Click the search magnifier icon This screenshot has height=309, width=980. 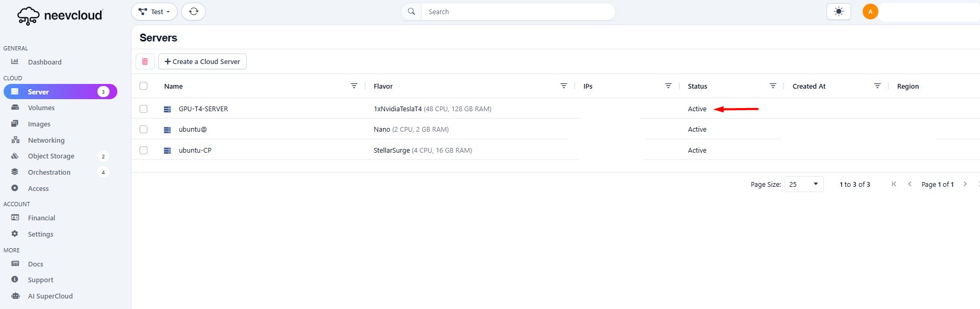pos(412,12)
